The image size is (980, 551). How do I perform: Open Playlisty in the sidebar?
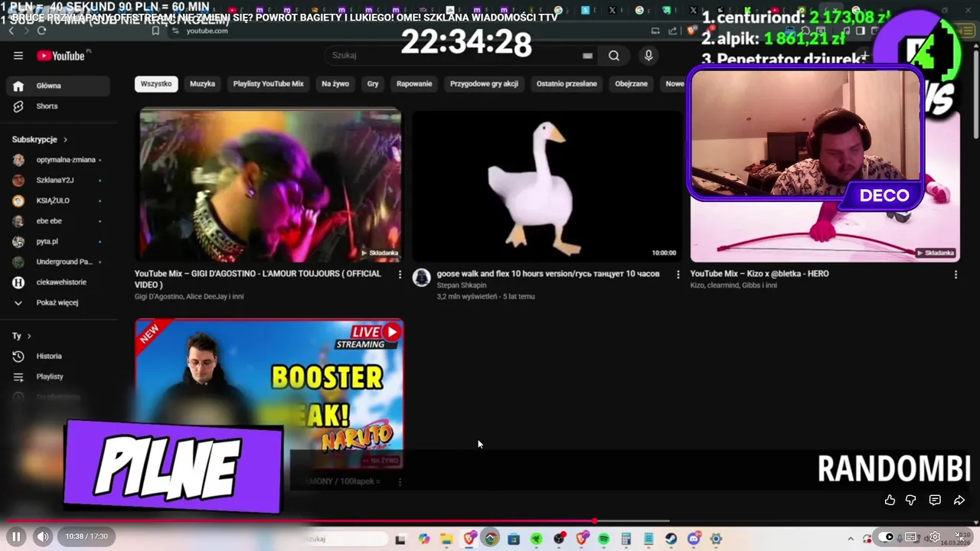(x=58, y=377)
